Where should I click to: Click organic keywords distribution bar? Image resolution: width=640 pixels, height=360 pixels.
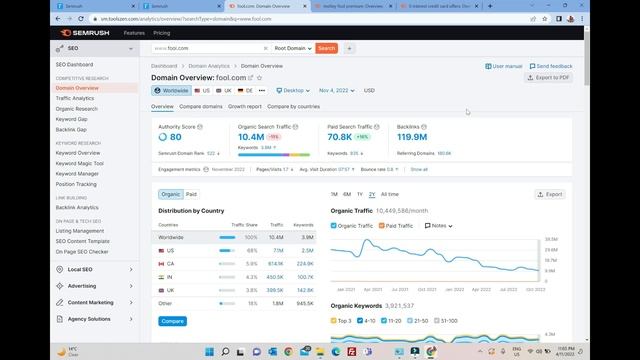[x=274, y=155]
